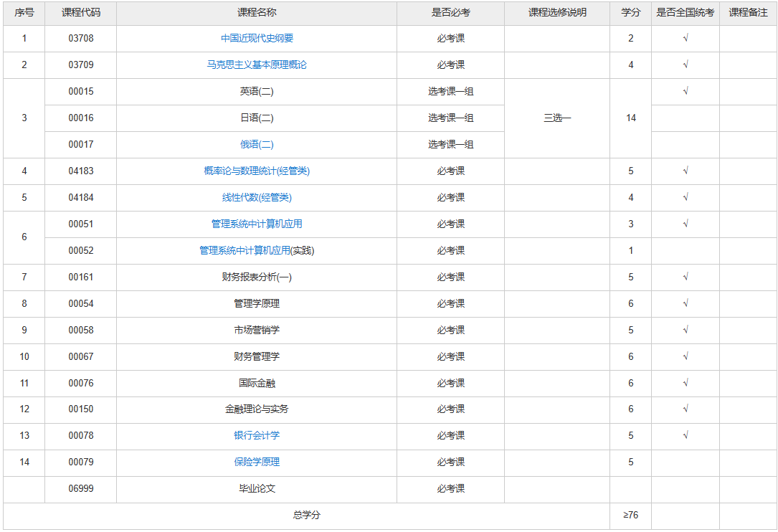Click the 三选一 selection note cell
This screenshot has width=778, height=532.
coord(556,118)
